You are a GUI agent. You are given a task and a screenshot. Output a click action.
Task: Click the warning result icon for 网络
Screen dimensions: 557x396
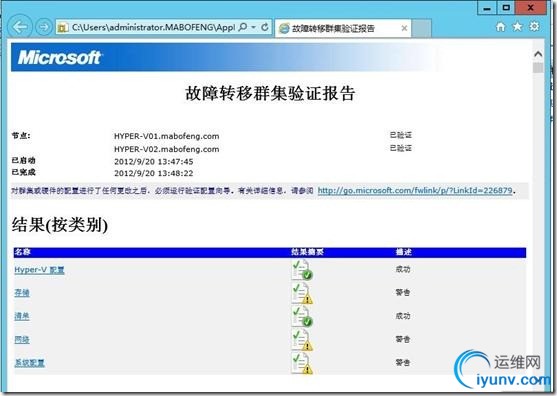[302, 340]
